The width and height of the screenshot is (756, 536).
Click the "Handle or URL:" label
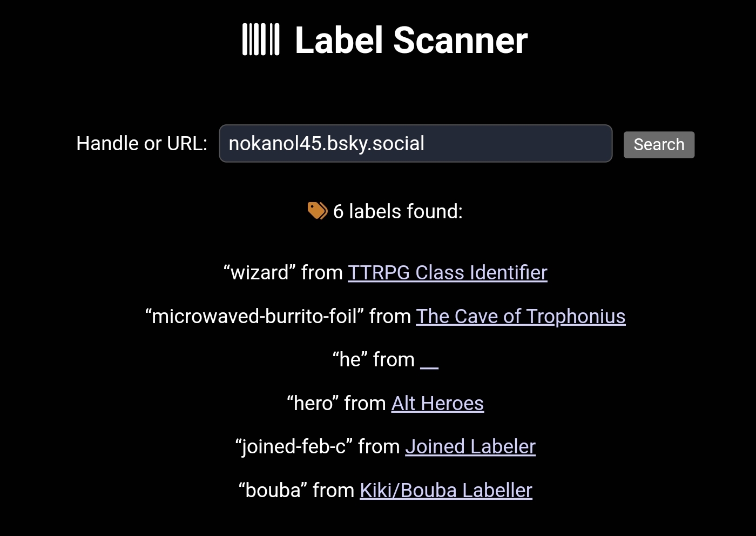point(141,144)
